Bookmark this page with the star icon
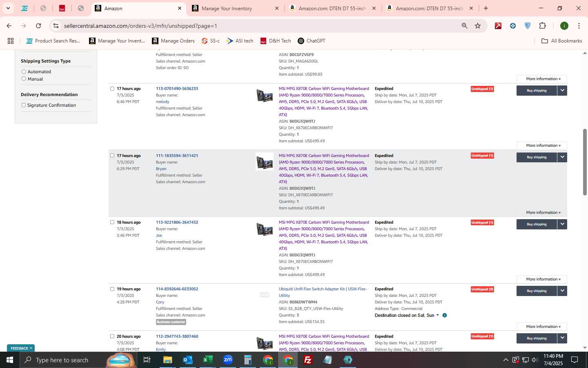 [x=478, y=26]
